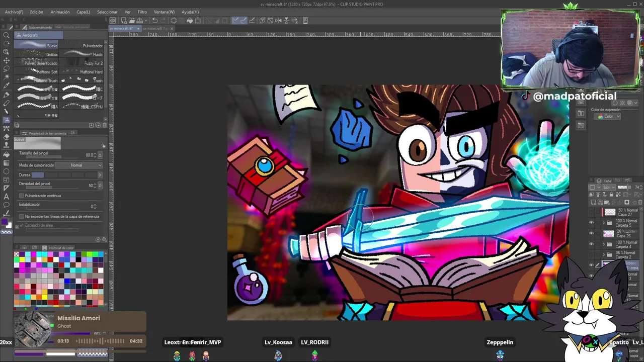The width and height of the screenshot is (644, 362).
Task: Open Capa(L) menu
Action: 84,12
